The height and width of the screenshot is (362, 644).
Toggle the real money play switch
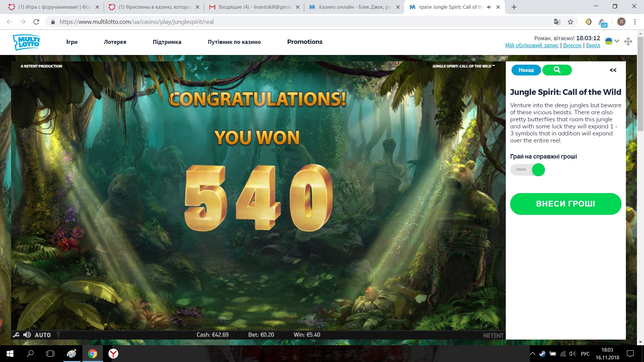click(x=528, y=170)
